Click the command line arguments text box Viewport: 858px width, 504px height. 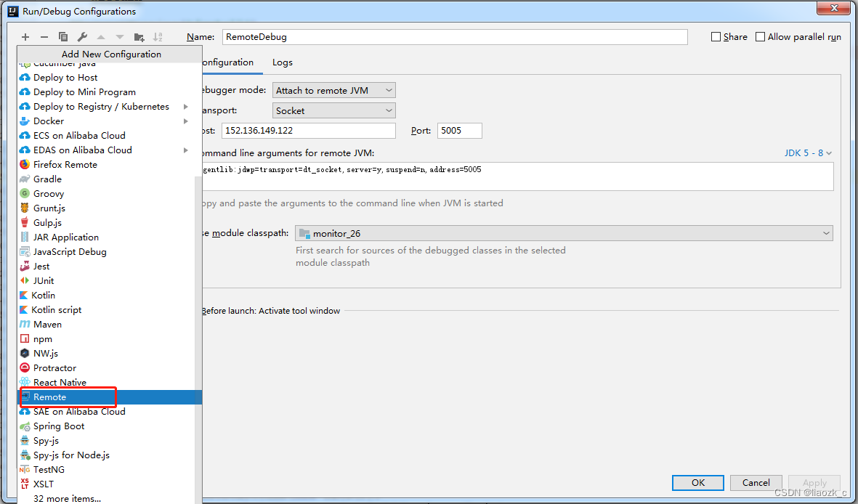(x=517, y=176)
